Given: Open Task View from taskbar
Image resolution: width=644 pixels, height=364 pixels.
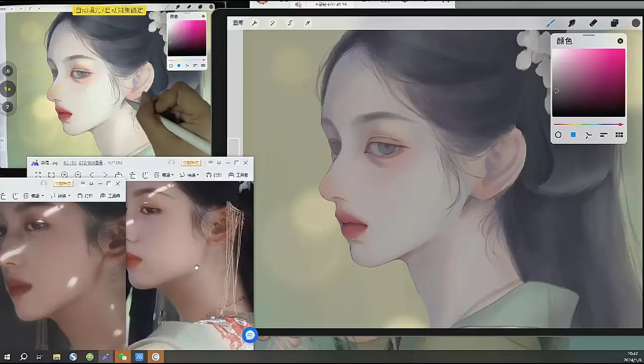Looking at the screenshot, I should point(40,357).
